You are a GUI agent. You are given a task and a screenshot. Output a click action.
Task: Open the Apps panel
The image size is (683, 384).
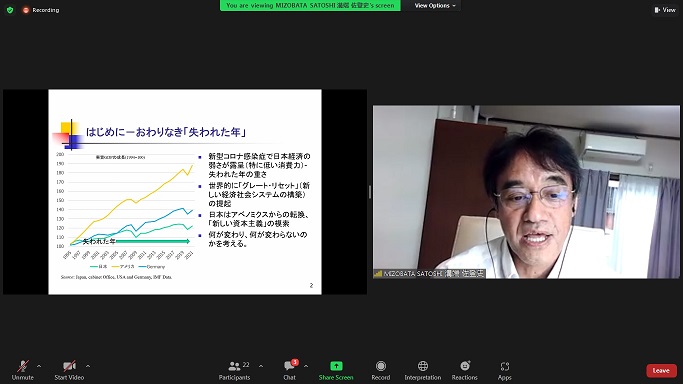(504, 370)
